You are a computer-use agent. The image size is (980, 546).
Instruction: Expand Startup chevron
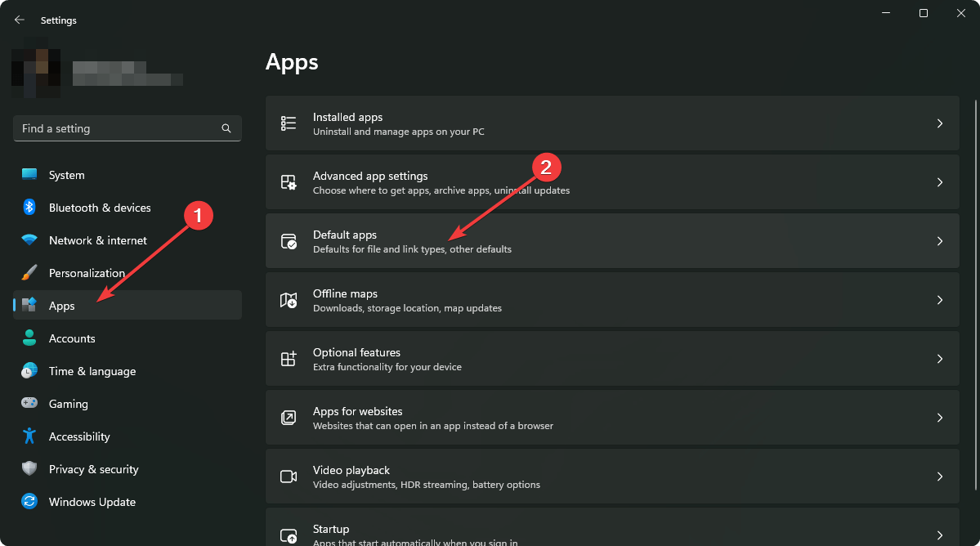[x=939, y=535]
